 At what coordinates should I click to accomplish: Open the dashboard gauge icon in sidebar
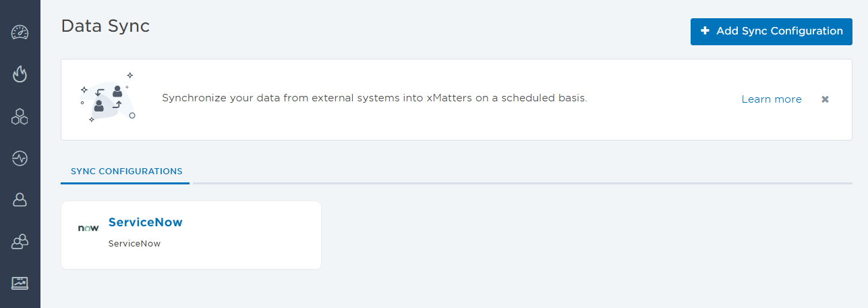point(20,32)
